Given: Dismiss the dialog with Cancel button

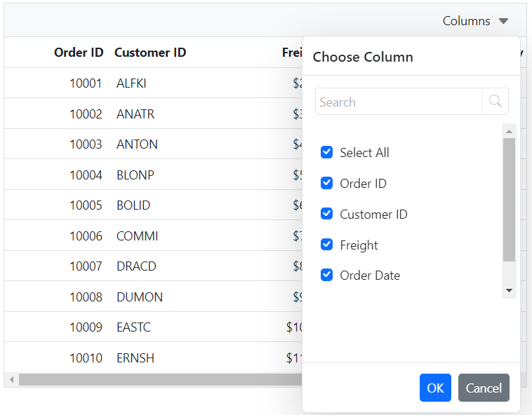Looking at the screenshot, I should (484, 388).
